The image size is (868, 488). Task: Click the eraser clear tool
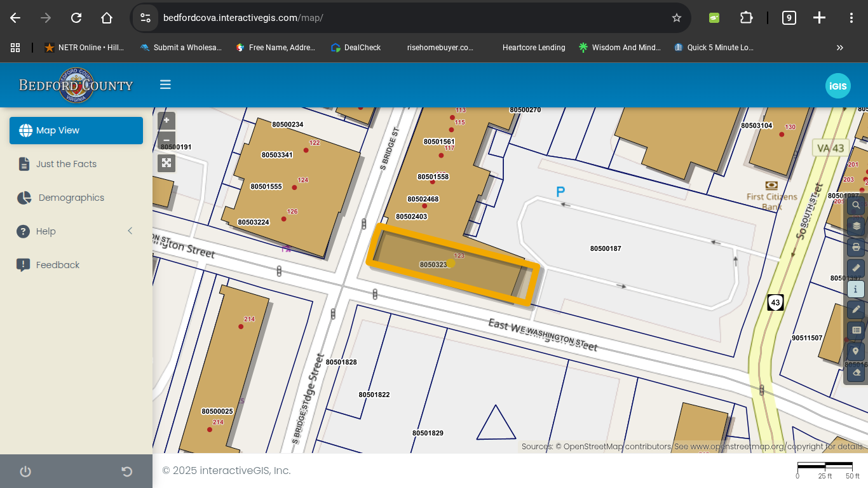pyautogui.click(x=856, y=372)
